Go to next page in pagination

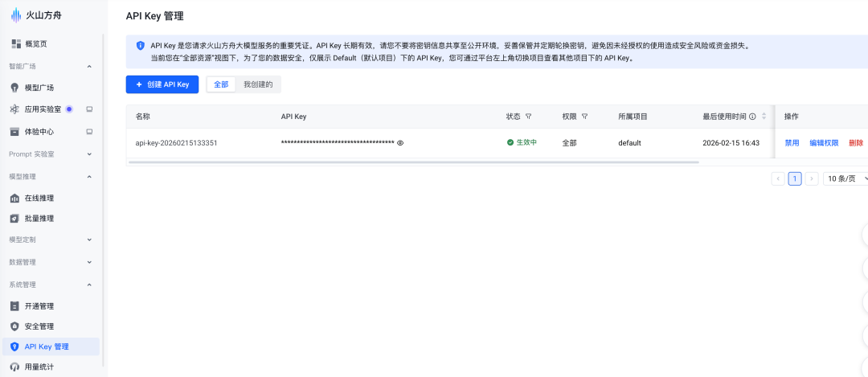pos(812,178)
